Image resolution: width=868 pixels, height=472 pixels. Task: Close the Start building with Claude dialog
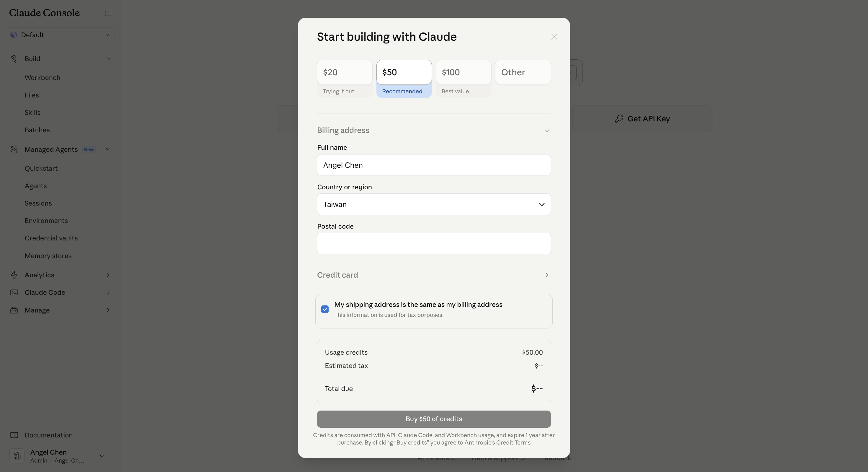554,37
